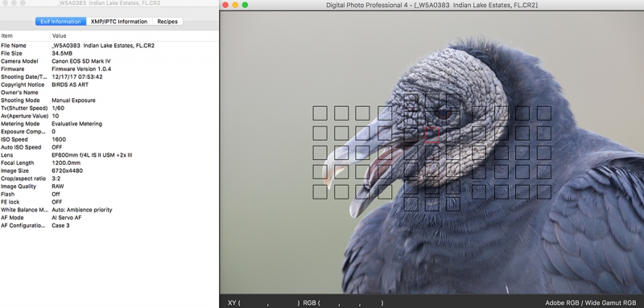644x308 pixels.
Task: Zoom the photo window with green button
Action: point(246,5)
